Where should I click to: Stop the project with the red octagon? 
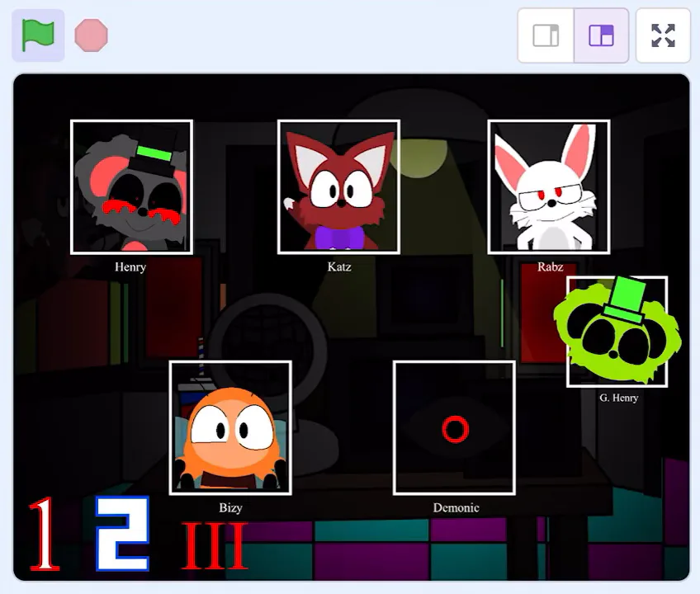tap(91, 35)
